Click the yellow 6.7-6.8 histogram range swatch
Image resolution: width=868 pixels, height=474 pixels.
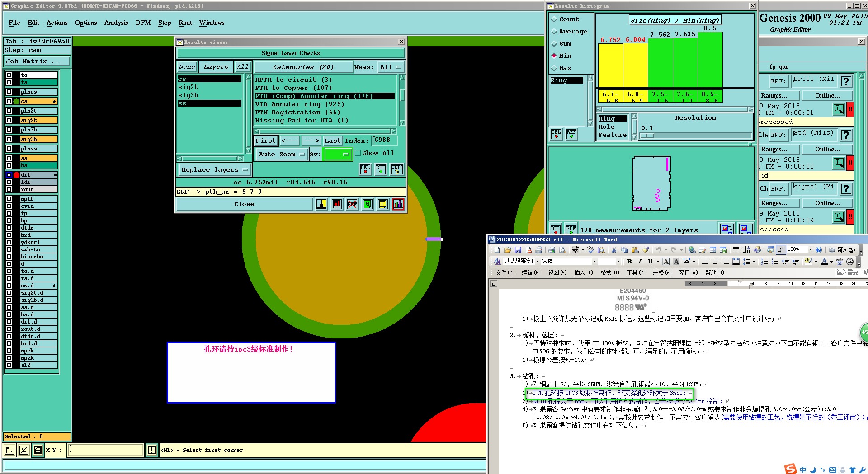tap(610, 97)
